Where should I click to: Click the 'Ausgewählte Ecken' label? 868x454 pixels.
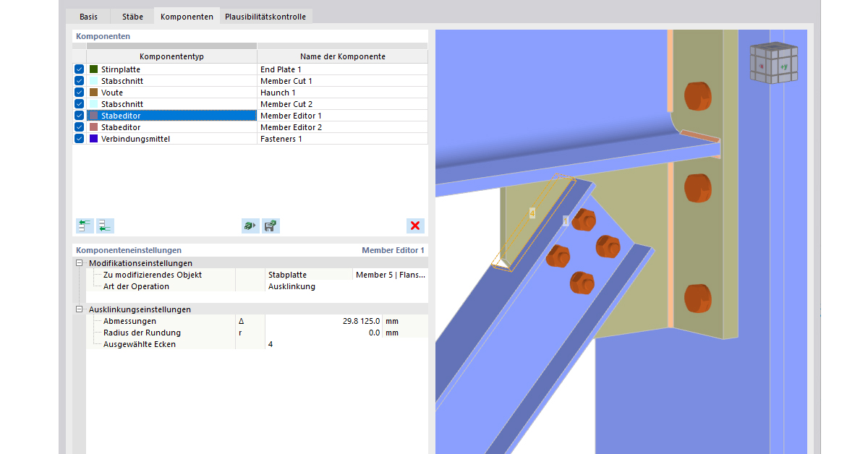click(x=140, y=344)
